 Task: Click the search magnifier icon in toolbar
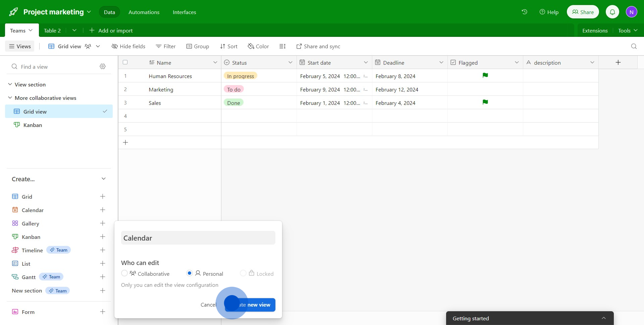[x=634, y=46]
